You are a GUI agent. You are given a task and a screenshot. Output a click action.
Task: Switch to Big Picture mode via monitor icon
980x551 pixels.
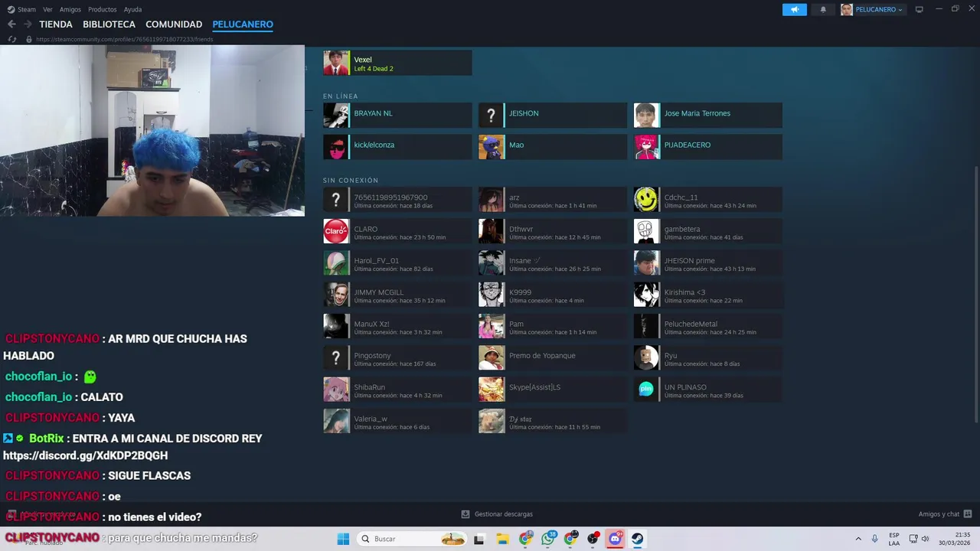pos(920,9)
